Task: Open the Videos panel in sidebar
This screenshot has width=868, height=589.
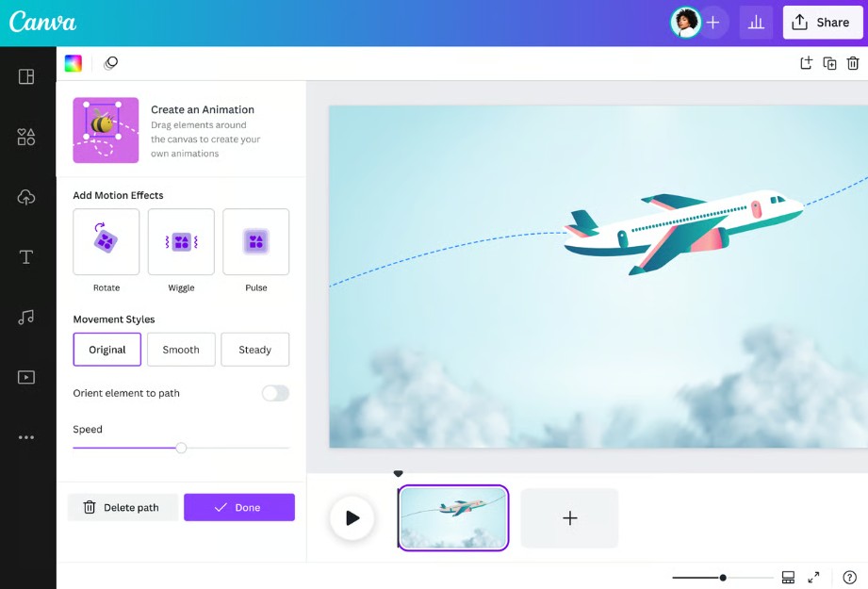Action: (x=26, y=377)
